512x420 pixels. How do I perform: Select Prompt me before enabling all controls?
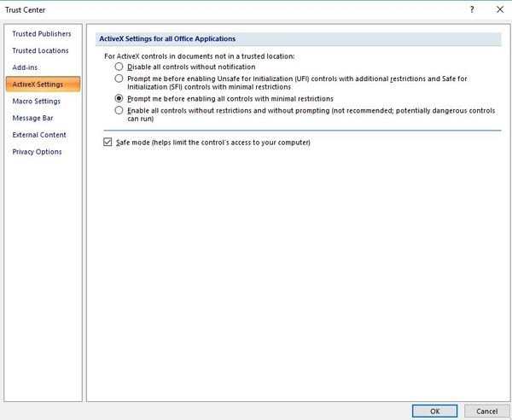point(119,99)
